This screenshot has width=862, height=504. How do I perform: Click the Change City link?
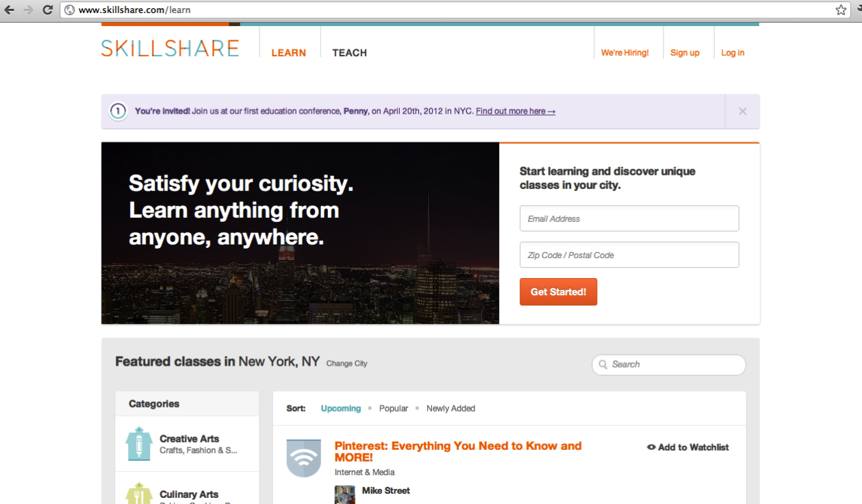click(346, 364)
